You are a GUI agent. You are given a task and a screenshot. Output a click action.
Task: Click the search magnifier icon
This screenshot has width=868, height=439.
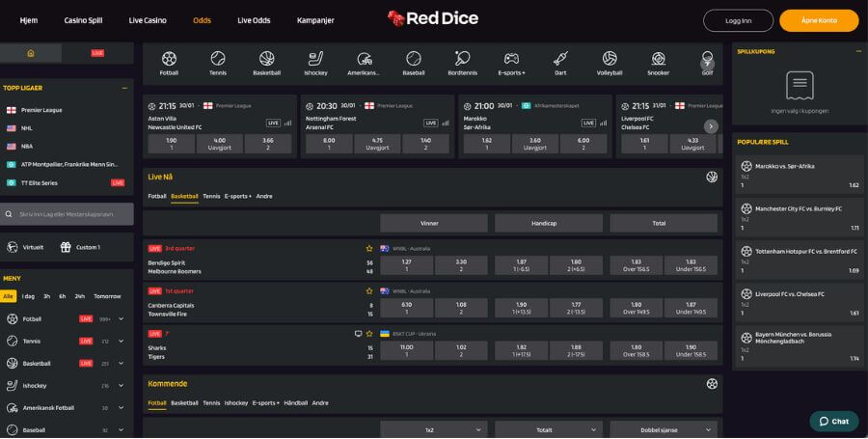[9, 214]
